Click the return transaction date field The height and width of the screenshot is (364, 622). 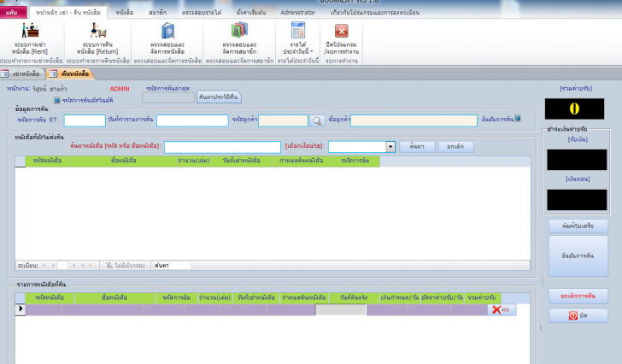pyautogui.click(x=192, y=120)
